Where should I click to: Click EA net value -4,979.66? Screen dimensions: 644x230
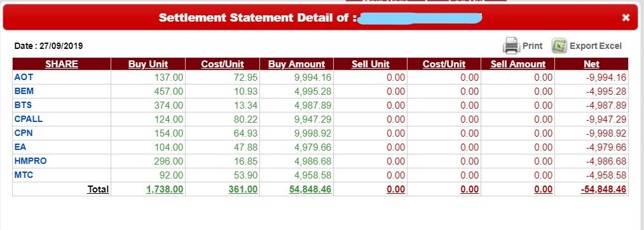(x=606, y=147)
